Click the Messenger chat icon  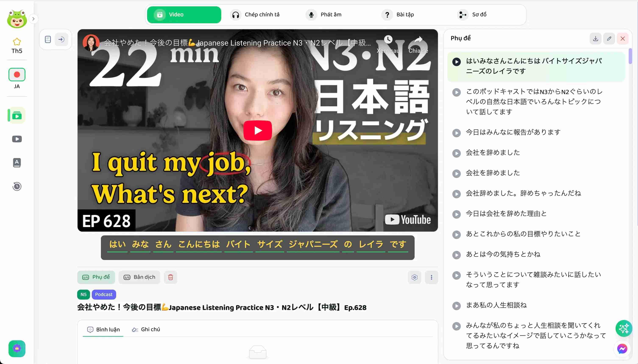pyautogui.click(x=622, y=349)
